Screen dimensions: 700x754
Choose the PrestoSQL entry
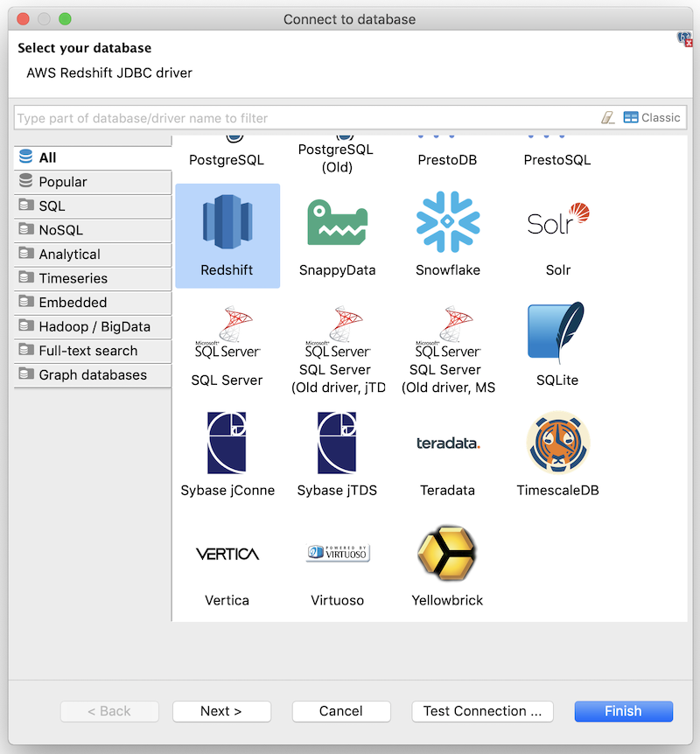(x=557, y=160)
